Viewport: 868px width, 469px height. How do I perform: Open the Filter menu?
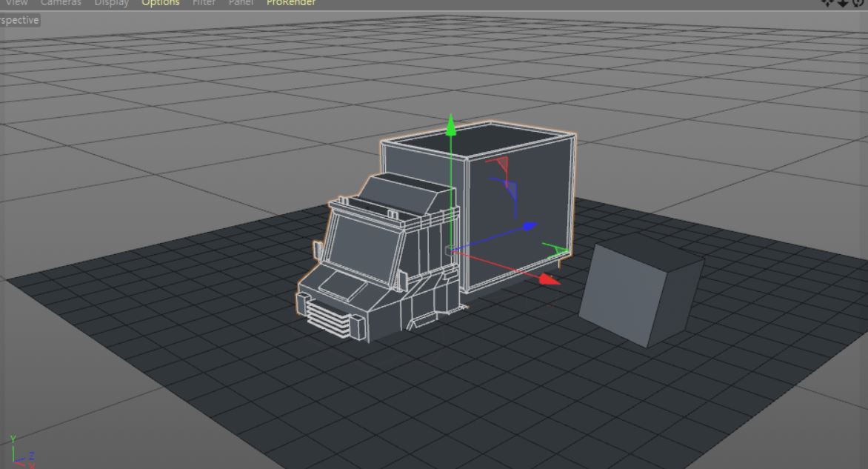pos(204,3)
